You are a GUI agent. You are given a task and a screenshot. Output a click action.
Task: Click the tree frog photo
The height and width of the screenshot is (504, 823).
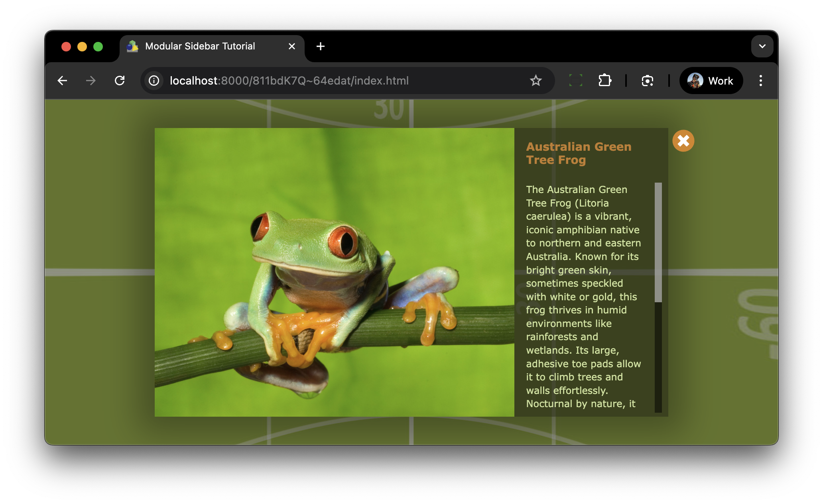334,272
